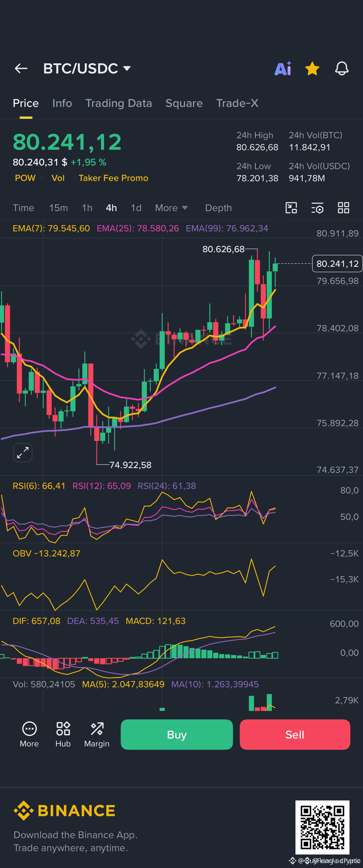Image resolution: width=363 pixels, height=868 pixels.
Task: Tap the Binance QR code
Action: 322,827
